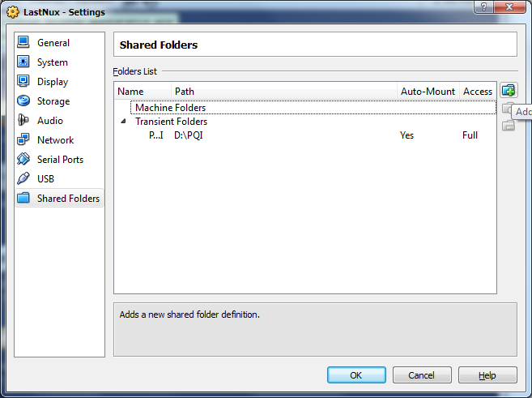Image resolution: width=532 pixels, height=398 pixels.
Task: Cancel the settings dialog
Action: pos(421,375)
